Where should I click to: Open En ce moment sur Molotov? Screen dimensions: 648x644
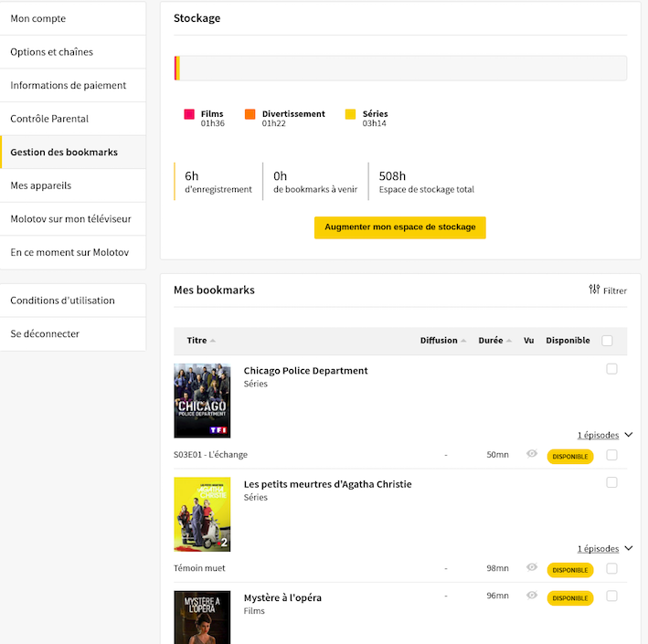click(73, 252)
